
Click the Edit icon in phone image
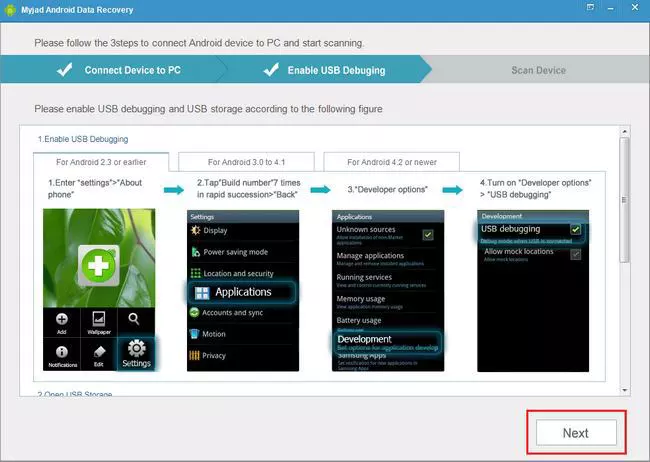pos(99,352)
